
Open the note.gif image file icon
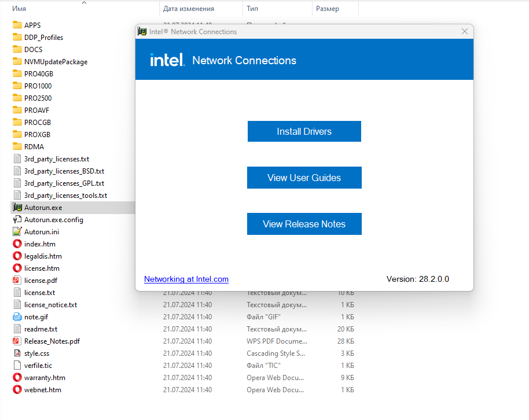(x=17, y=316)
